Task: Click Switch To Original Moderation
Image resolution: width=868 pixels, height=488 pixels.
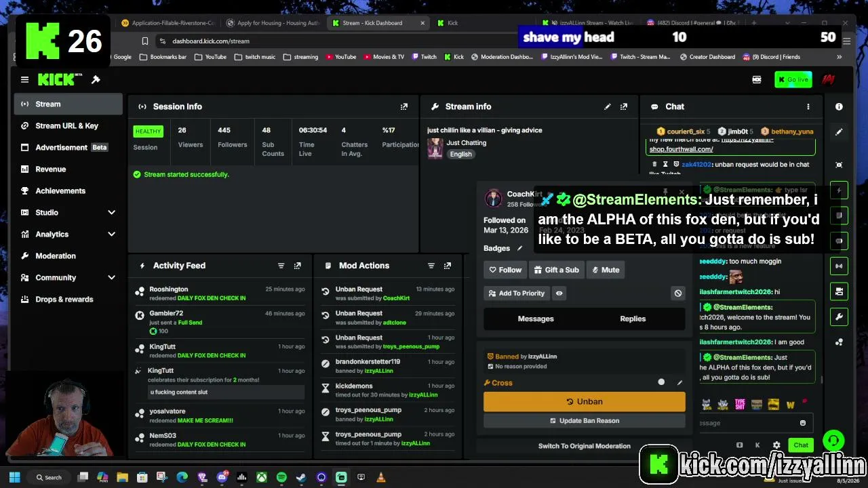Action: (584, 446)
